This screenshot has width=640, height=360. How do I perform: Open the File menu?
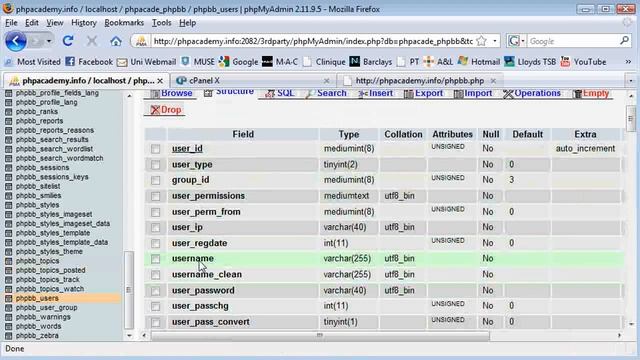point(11,23)
